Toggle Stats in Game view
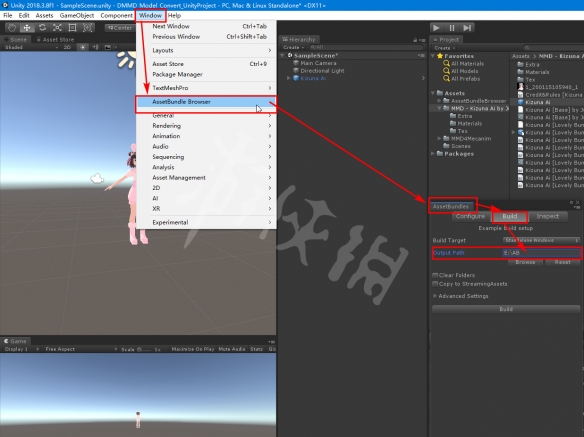The height and width of the screenshot is (437, 584). (x=256, y=349)
